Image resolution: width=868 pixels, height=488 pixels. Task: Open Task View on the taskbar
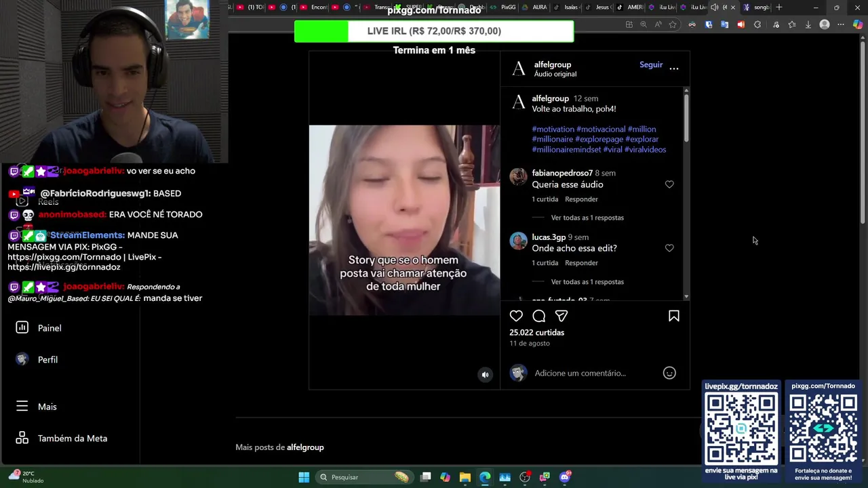425,477
